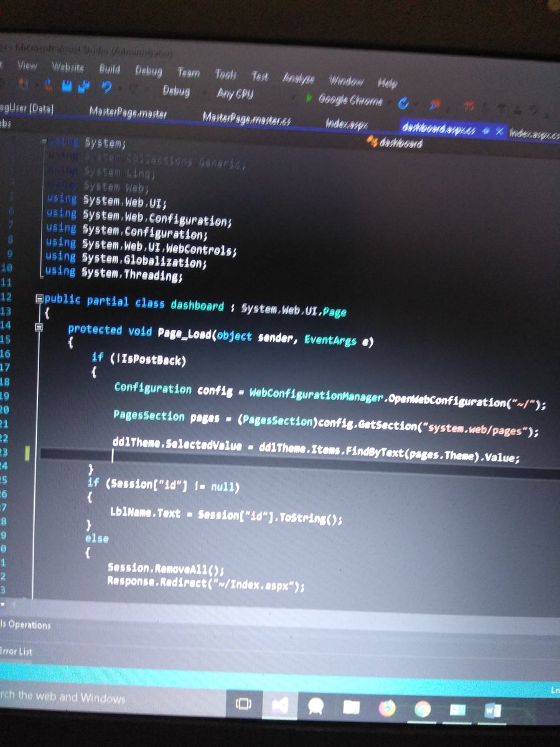
Task: Switch to the Index.aspx tab
Action: point(347,124)
